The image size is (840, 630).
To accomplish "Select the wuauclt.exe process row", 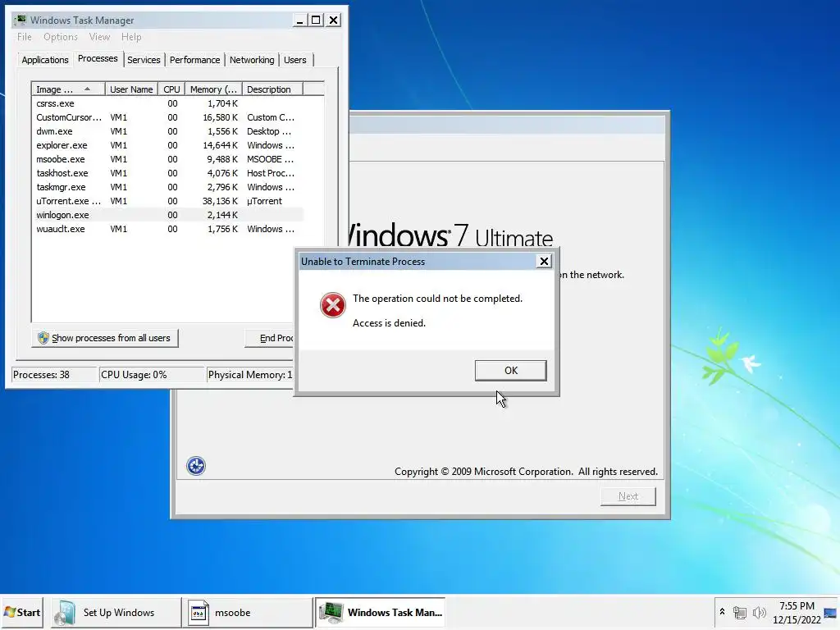I will pyautogui.click(x=167, y=229).
